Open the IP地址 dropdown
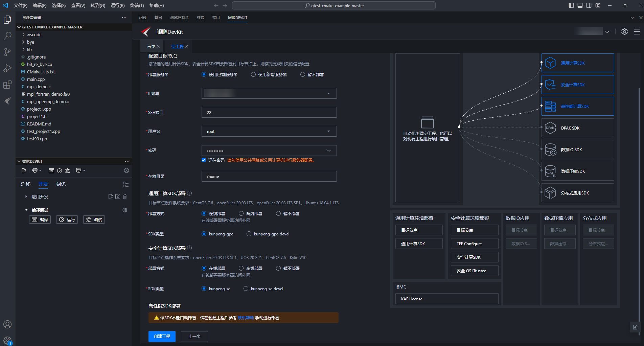 point(269,93)
